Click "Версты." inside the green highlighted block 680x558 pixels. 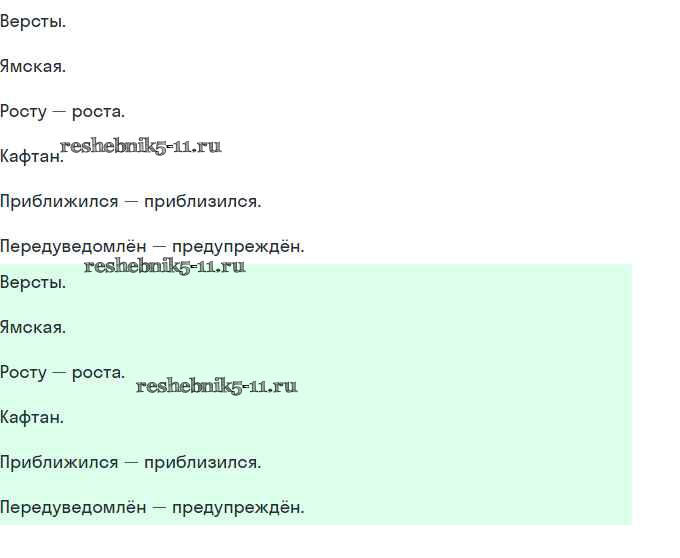point(33,282)
